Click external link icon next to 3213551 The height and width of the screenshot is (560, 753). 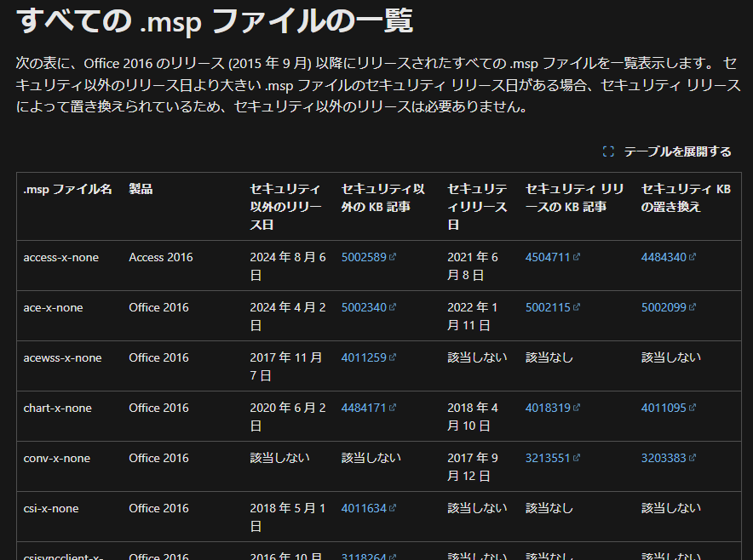577,458
